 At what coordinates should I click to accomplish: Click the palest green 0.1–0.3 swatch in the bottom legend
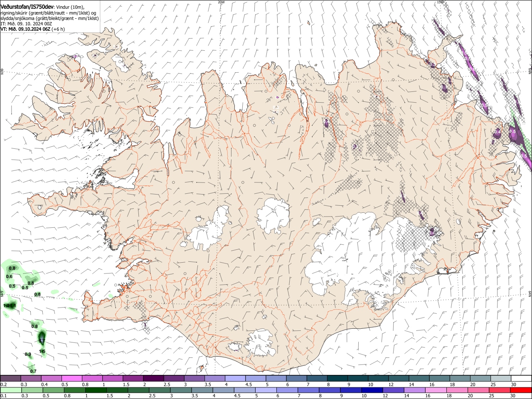pos(11,390)
